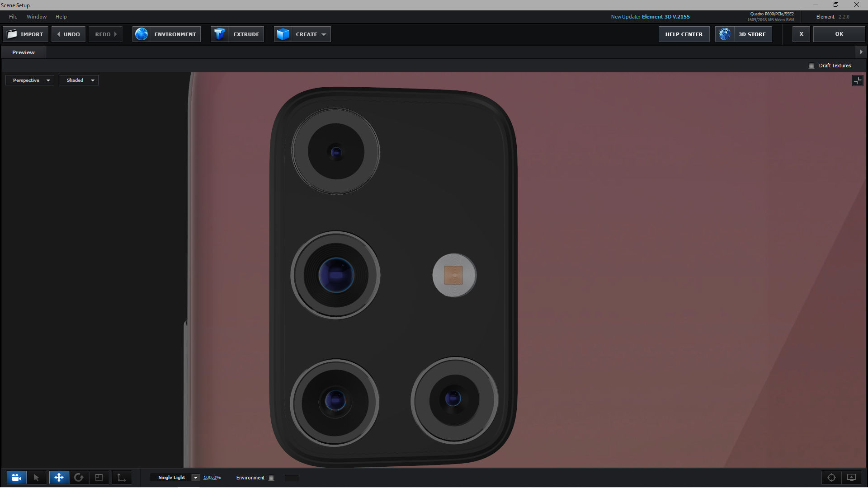This screenshot has width=868, height=488.
Task: Open the Window menu
Action: coord(36,17)
